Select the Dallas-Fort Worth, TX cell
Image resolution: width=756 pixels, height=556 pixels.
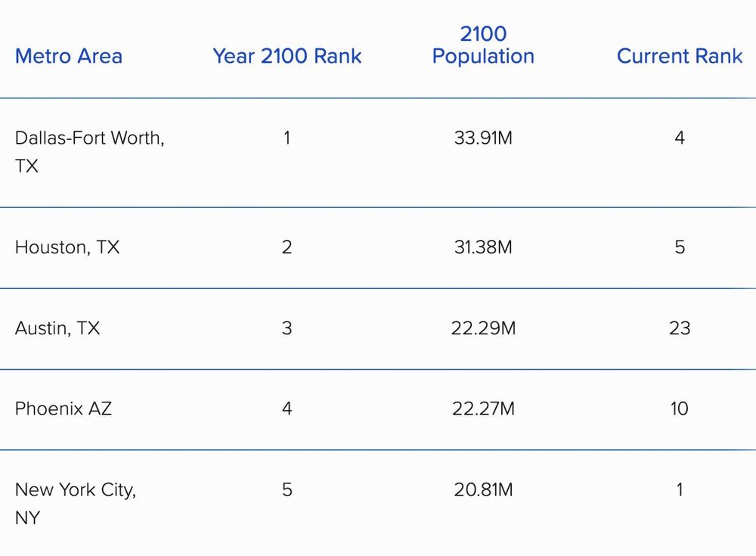tap(90, 152)
